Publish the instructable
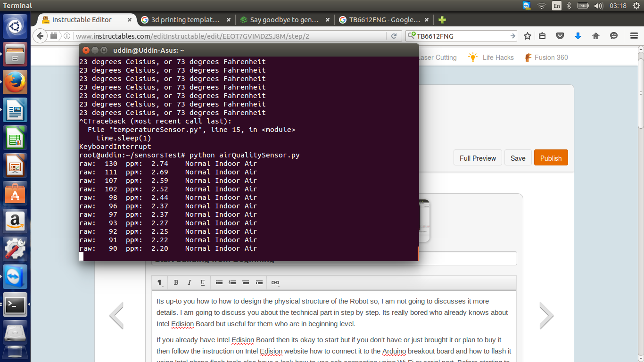644x362 pixels. (551, 158)
